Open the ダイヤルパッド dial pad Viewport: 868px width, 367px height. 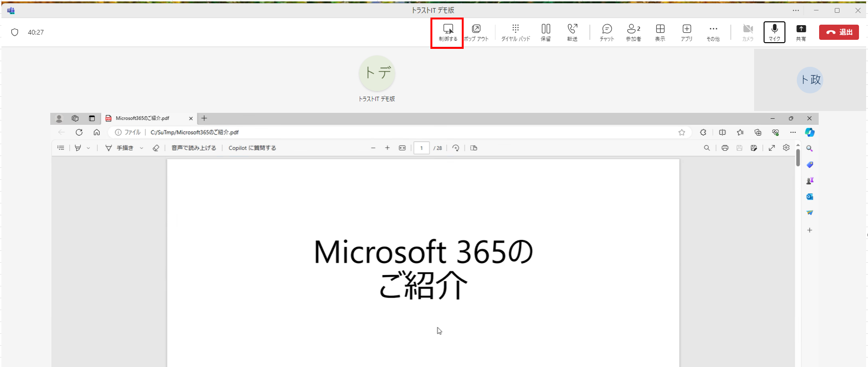515,32
